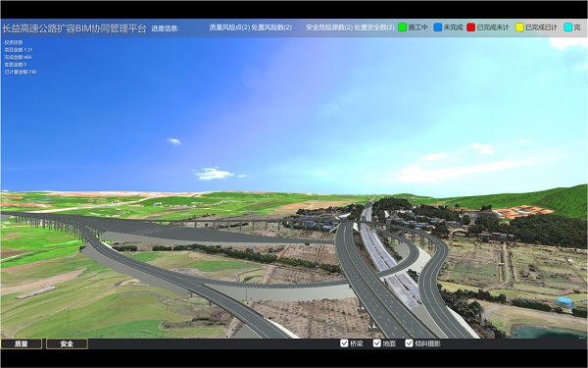Click the 施工中 legend label text
The width and height of the screenshot is (588, 368).
click(417, 27)
